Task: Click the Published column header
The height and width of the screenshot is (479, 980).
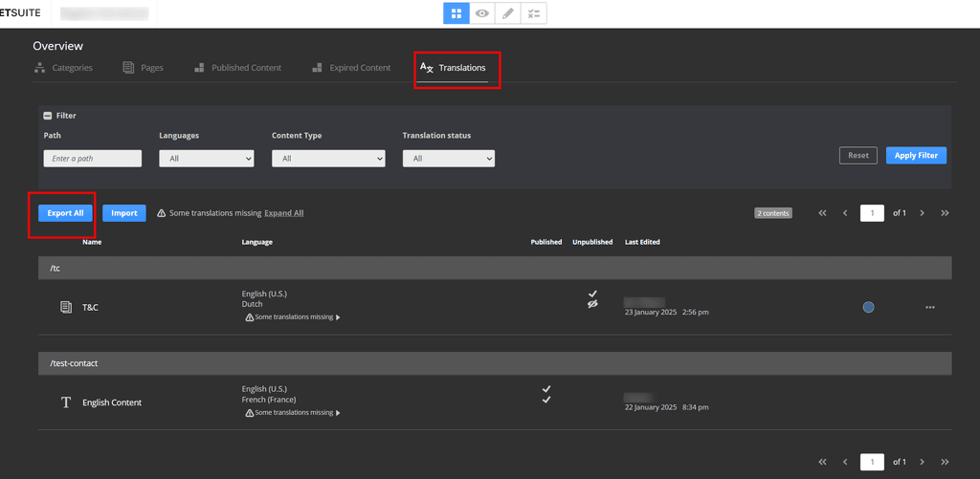Action: coord(546,242)
